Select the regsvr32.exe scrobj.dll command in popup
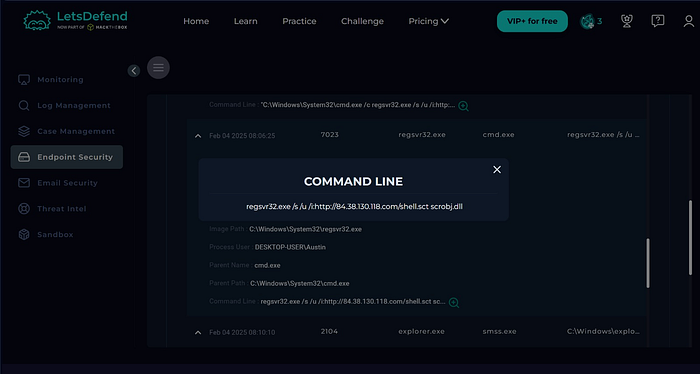This screenshot has width=700, height=374. coord(354,207)
